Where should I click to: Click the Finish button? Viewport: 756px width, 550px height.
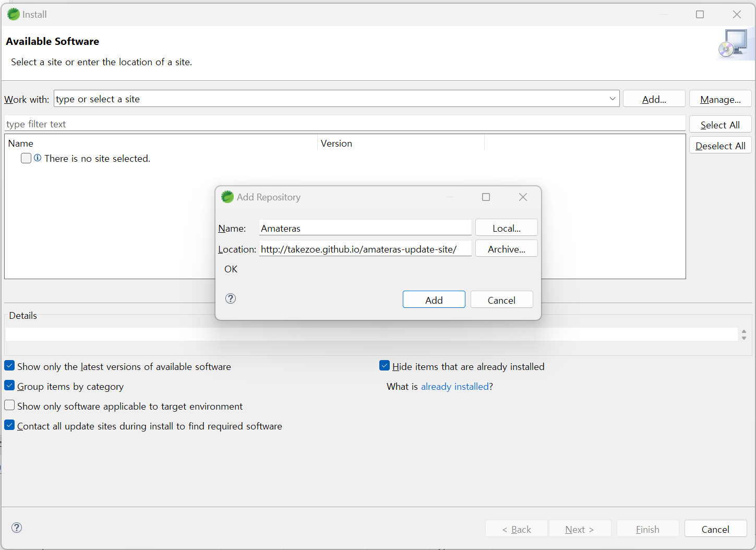pos(648,529)
